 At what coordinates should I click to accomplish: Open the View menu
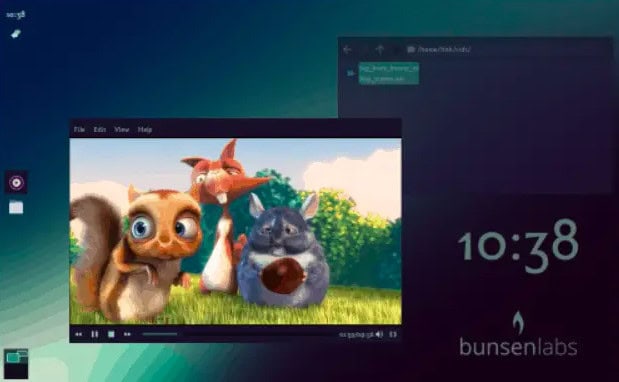pyautogui.click(x=122, y=129)
